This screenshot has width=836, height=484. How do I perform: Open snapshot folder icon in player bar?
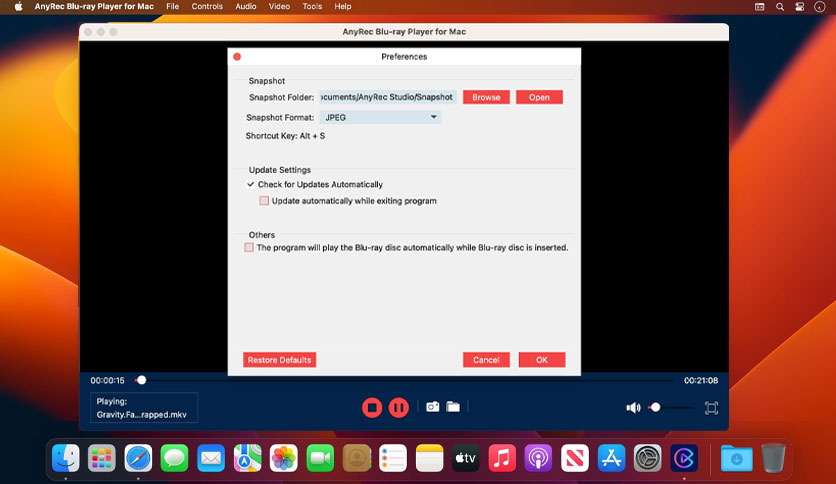click(x=453, y=407)
